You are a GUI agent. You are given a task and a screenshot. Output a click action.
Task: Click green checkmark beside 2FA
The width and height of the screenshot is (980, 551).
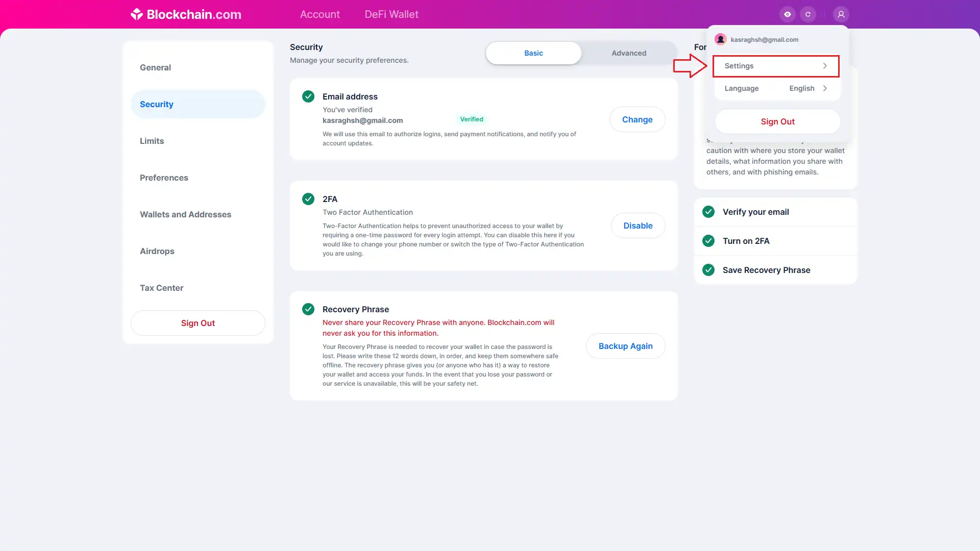pos(308,199)
